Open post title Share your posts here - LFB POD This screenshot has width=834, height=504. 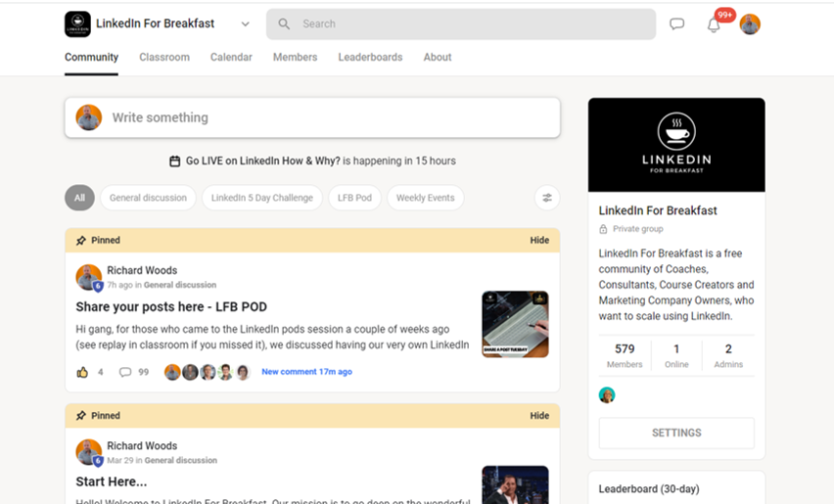pos(171,306)
